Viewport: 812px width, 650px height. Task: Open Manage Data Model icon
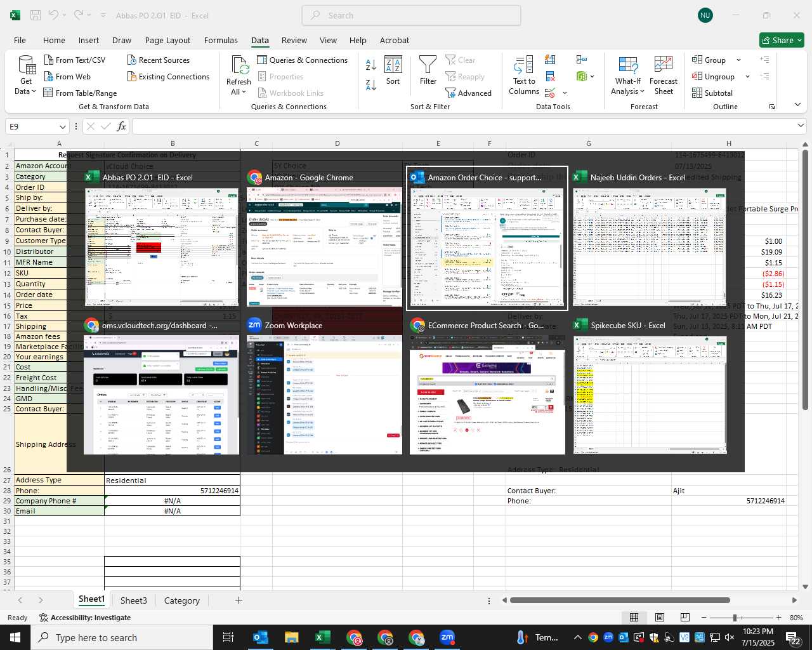(x=582, y=77)
